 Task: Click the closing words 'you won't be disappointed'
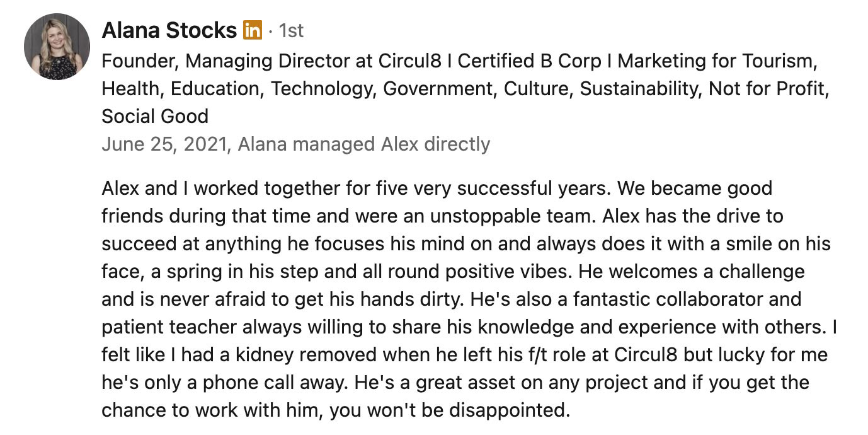pyautogui.click(x=449, y=410)
